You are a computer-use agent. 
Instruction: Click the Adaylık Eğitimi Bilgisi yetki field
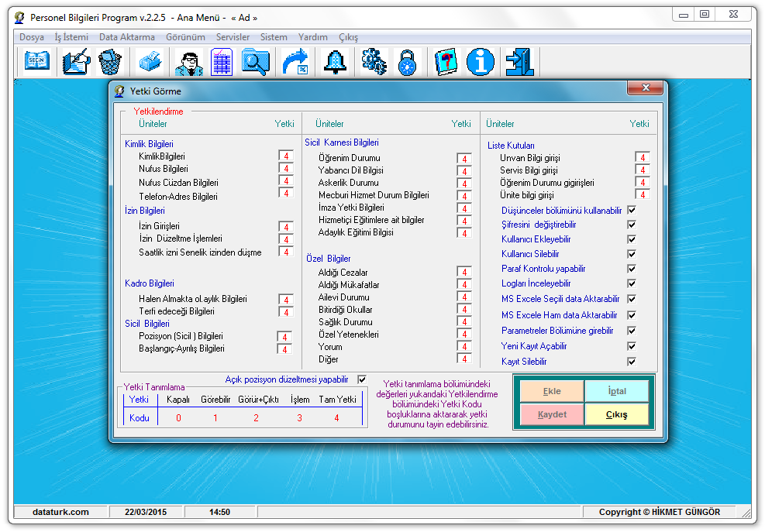[x=464, y=233]
